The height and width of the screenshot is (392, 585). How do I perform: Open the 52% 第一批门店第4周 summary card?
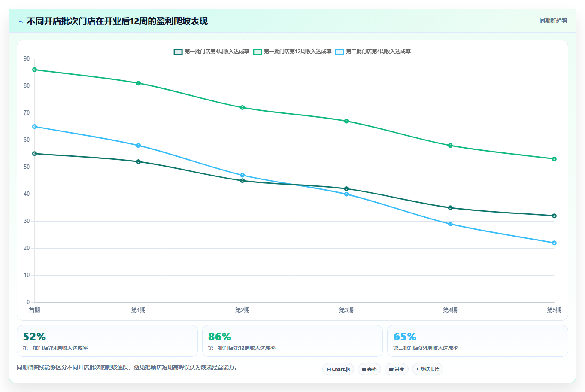pyautogui.click(x=107, y=341)
